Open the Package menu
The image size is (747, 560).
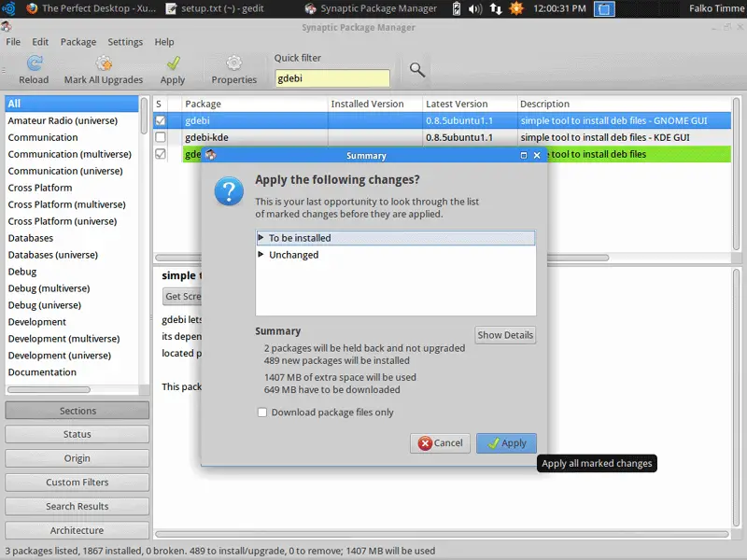pyautogui.click(x=78, y=42)
